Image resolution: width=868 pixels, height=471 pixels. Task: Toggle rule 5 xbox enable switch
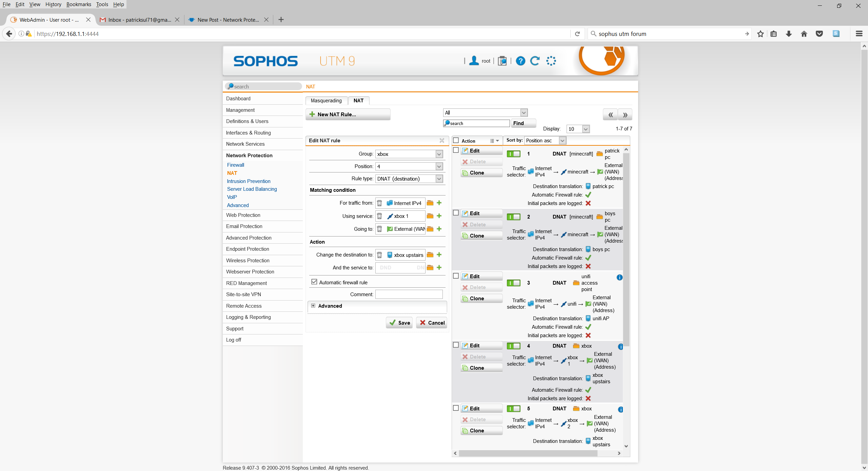coord(513,409)
